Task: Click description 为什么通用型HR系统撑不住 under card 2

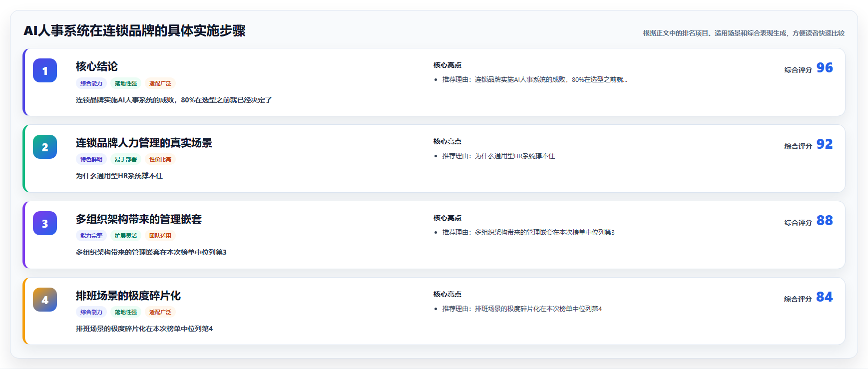Action: point(119,176)
